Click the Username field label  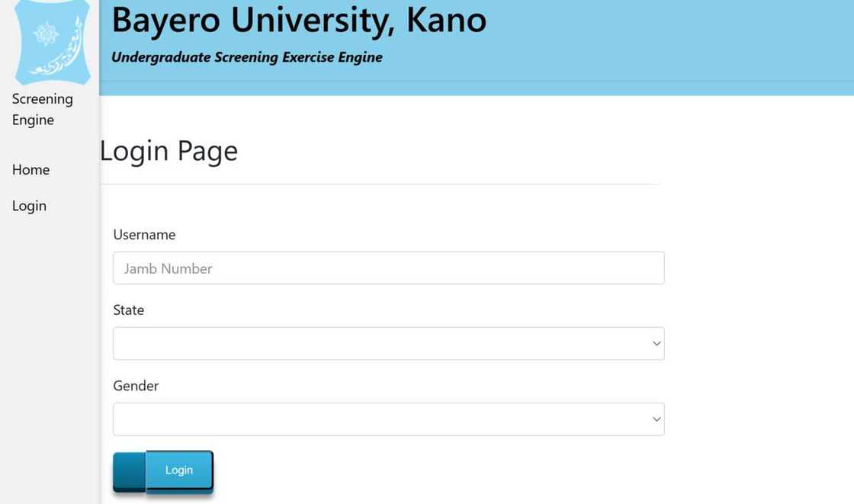click(144, 235)
